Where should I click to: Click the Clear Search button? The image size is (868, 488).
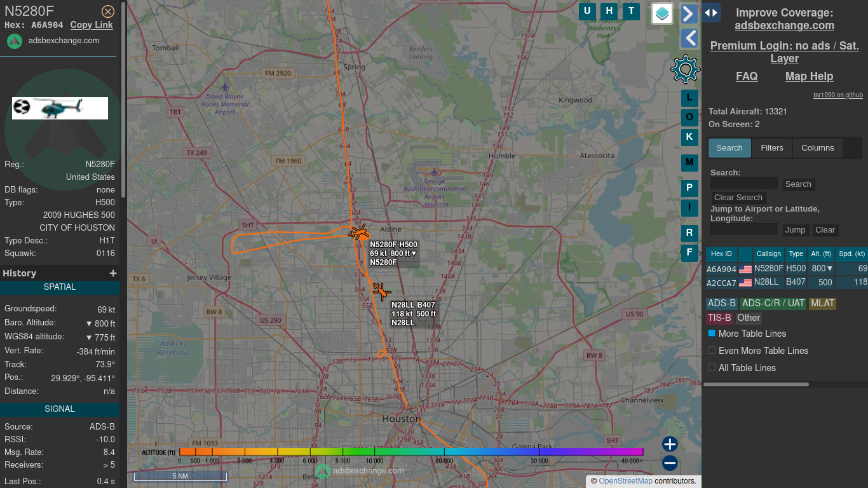(738, 198)
